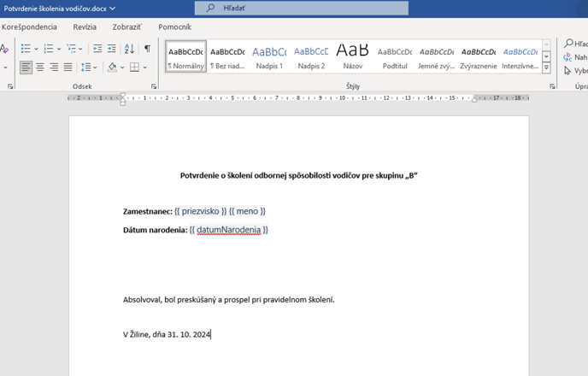The height and width of the screenshot is (376, 588).
Task: Apply the Zvýraznenie style
Action: (479, 56)
